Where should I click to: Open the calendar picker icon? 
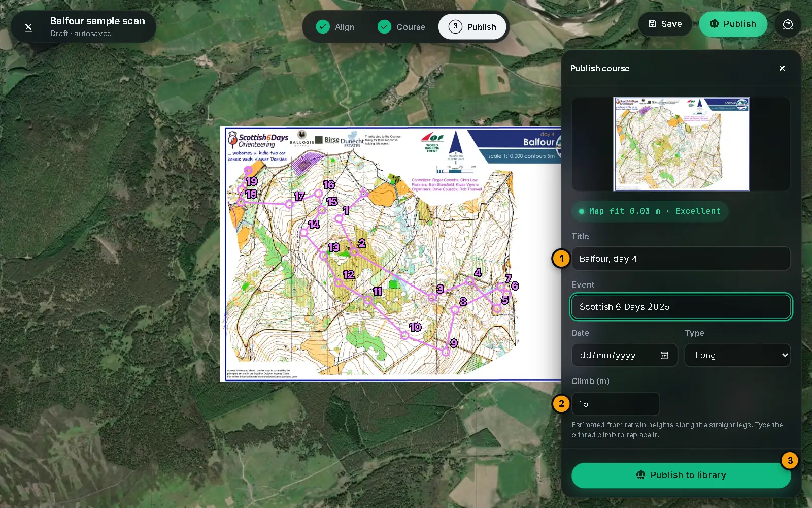tap(664, 355)
